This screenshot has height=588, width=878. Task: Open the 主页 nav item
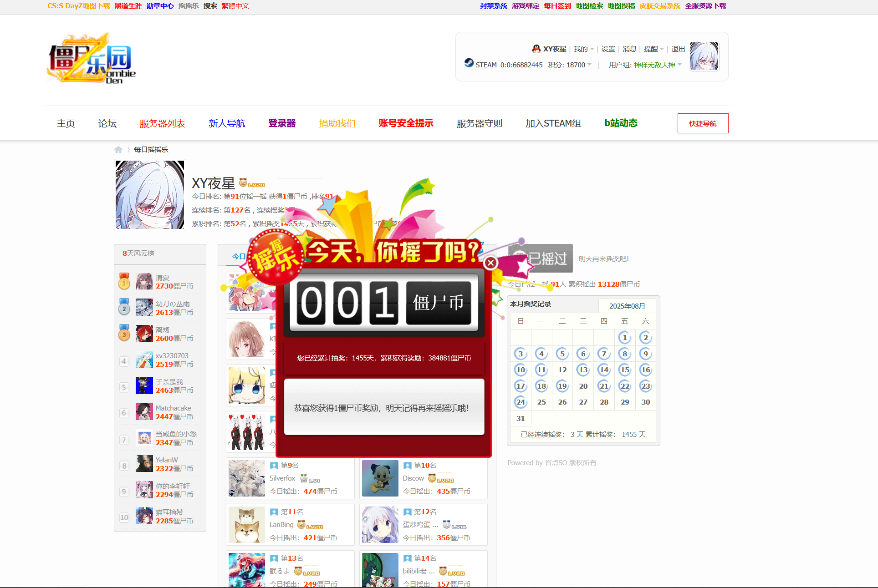[66, 123]
